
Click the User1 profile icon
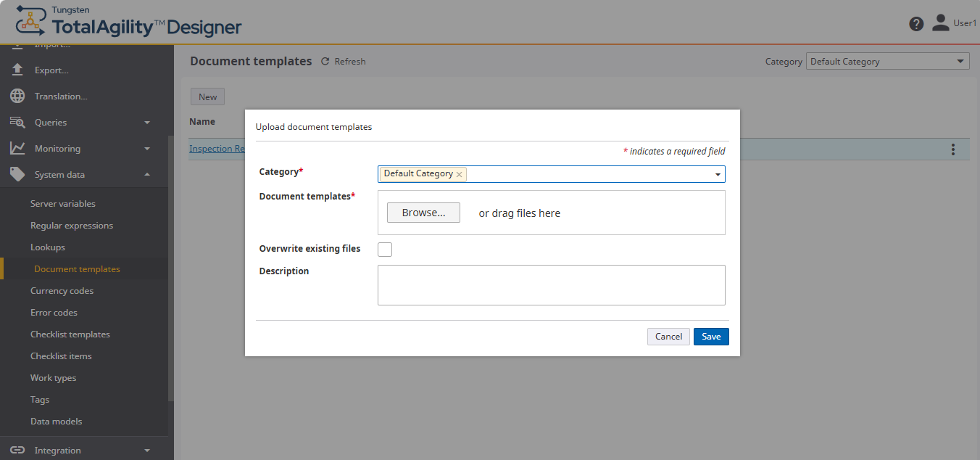pos(940,22)
